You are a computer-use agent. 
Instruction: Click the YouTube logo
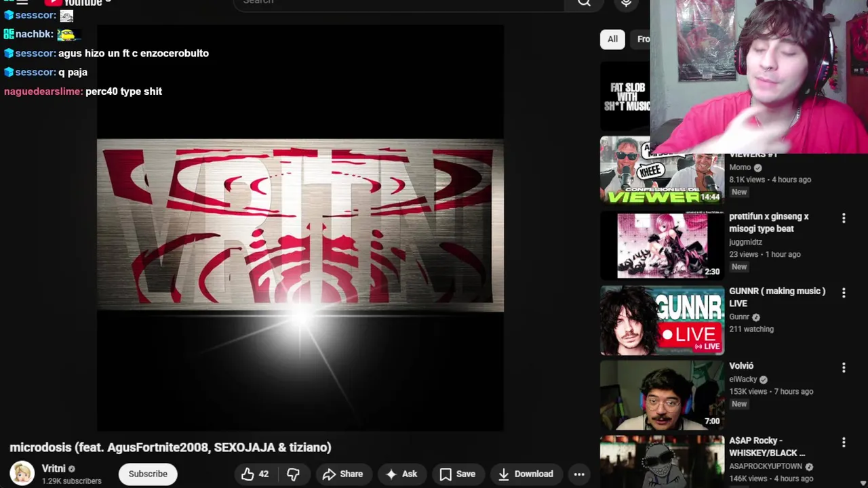pos(73,2)
